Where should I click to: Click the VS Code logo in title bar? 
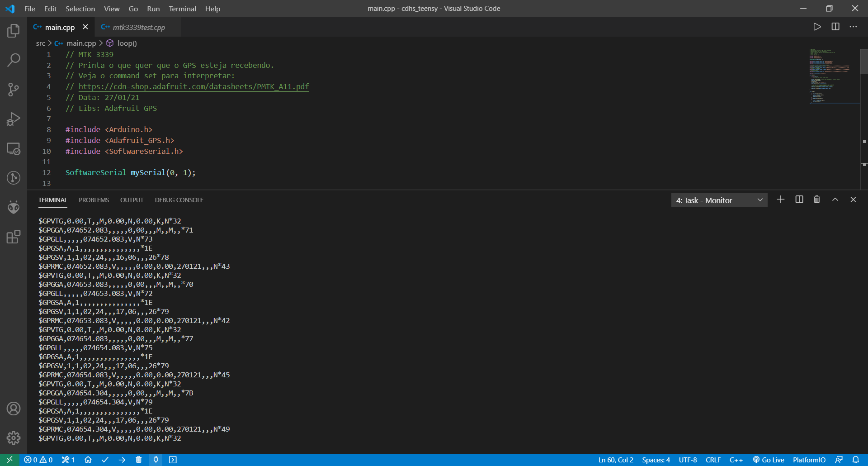click(10, 9)
